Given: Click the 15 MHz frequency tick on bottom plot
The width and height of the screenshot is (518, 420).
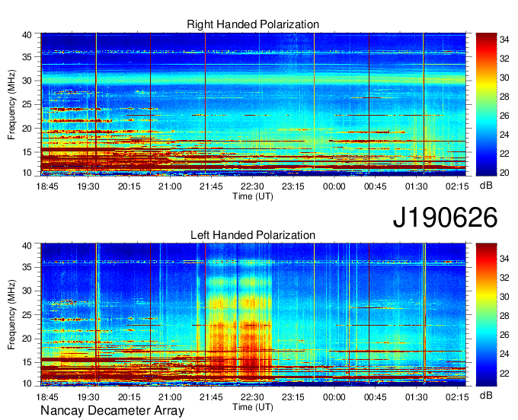Looking at the screenshot, I should click(x=27, y=363).
